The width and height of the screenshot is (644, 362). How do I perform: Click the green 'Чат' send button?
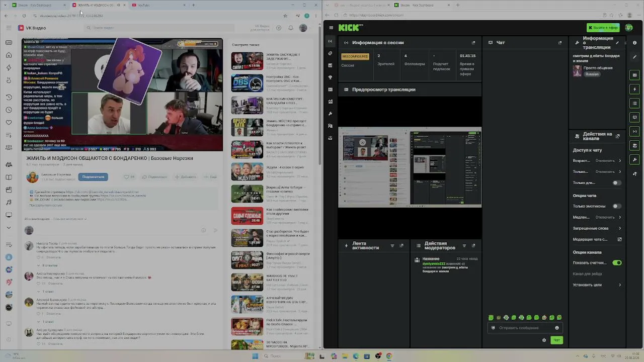556,340
